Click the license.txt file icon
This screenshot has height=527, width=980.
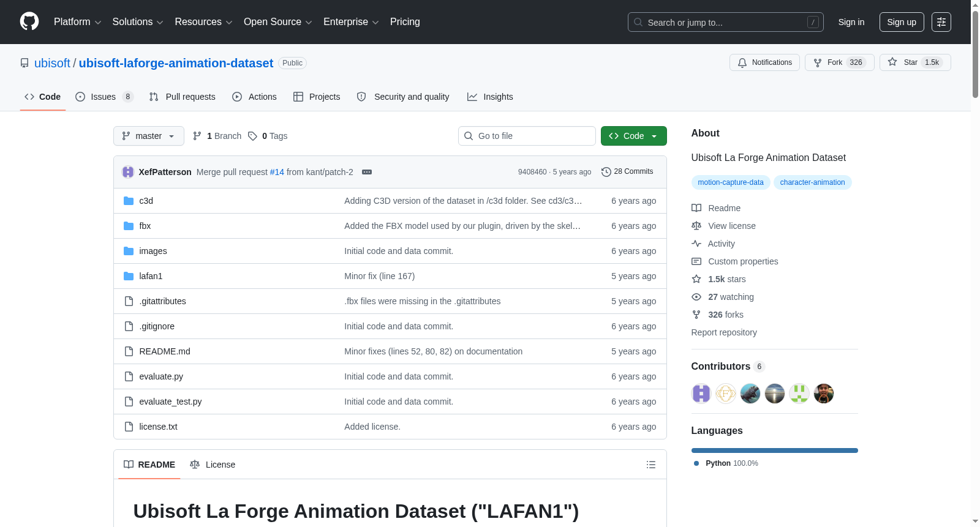pos(129,427)
